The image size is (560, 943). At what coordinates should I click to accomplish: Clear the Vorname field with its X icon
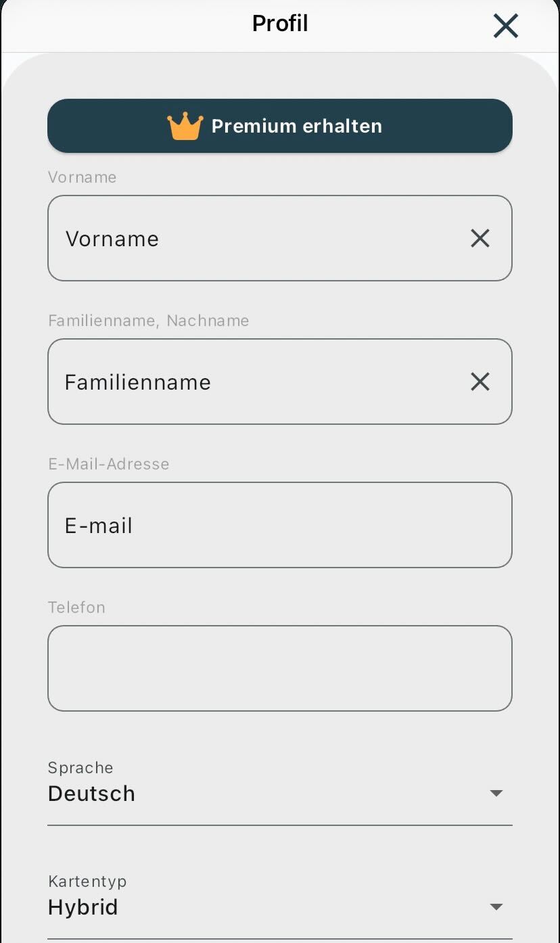480,238
